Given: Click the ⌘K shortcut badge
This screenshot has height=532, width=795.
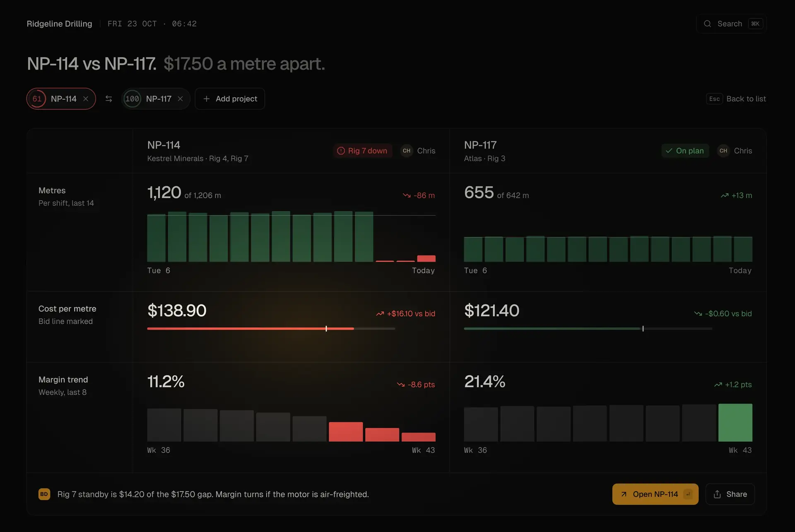Looking at the screenshot, I should click(755, 24).
